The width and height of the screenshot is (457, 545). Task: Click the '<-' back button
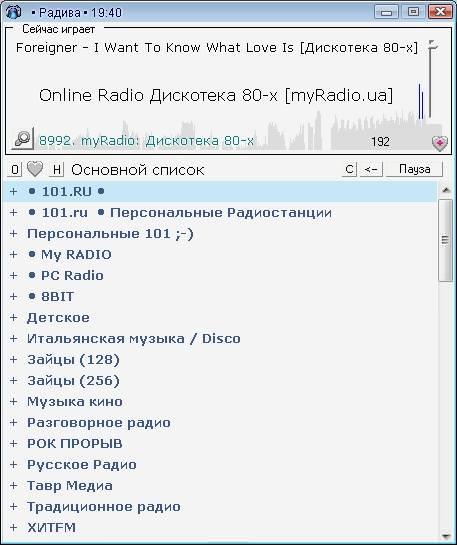tap(371, 169)
